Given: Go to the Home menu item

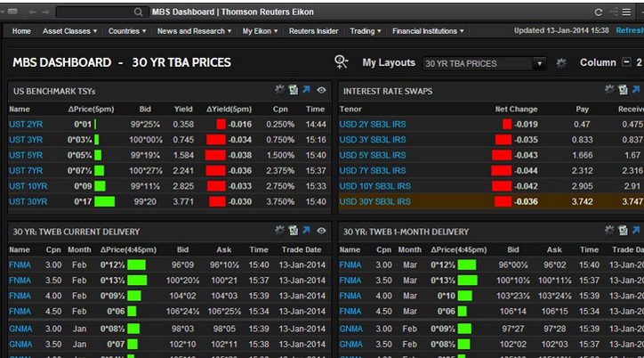Looking at the screenshot, I should point(21,31).
